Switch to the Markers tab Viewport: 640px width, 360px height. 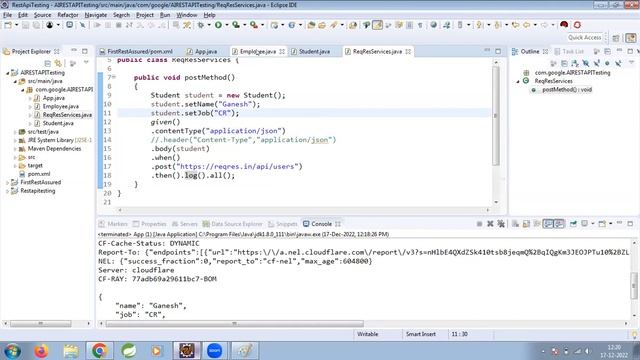click(x=113, y=224)
